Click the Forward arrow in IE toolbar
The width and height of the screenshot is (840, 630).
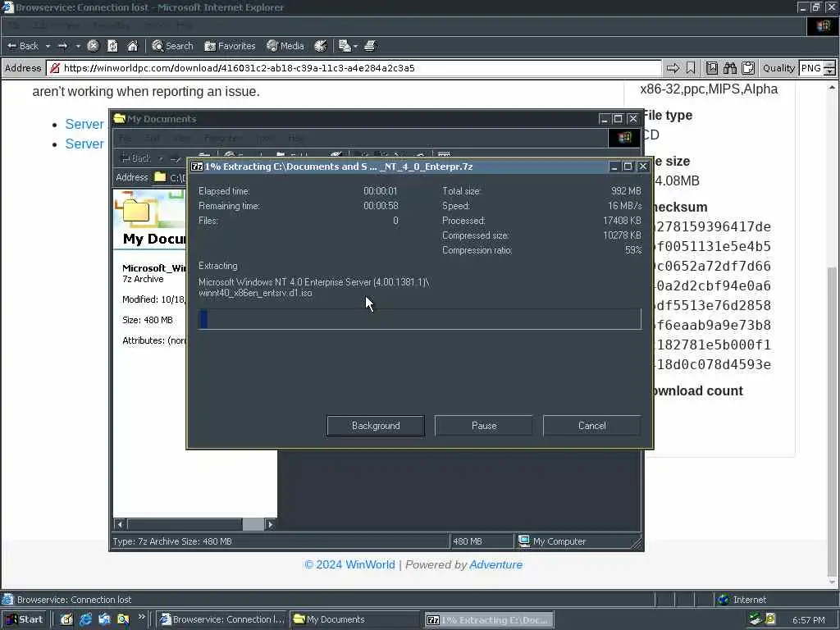coord(62,46)
